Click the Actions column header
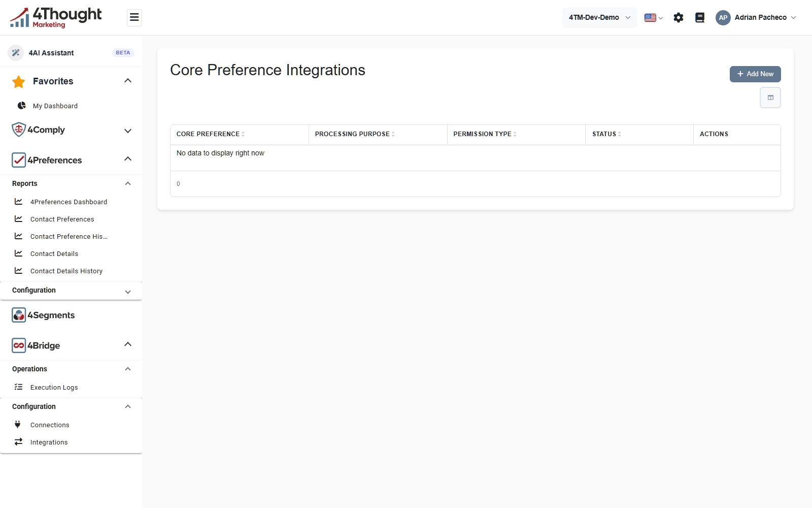Screen dimensions: 812x508 pyautogui.click(x=714, y=134)
